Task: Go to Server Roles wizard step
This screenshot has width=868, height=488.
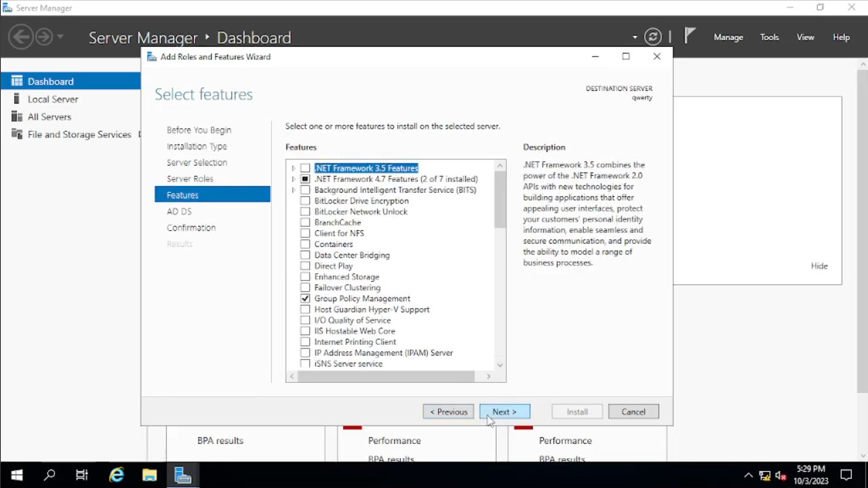Action: coord(190,179)
